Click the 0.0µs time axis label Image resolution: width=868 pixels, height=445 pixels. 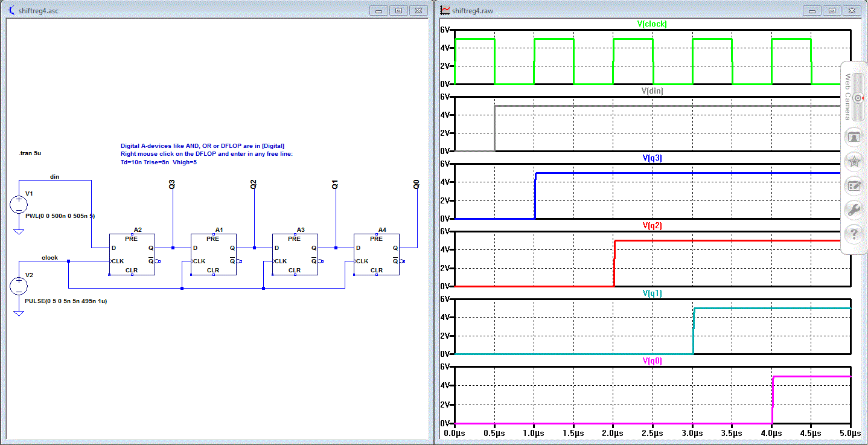point(454,433)
